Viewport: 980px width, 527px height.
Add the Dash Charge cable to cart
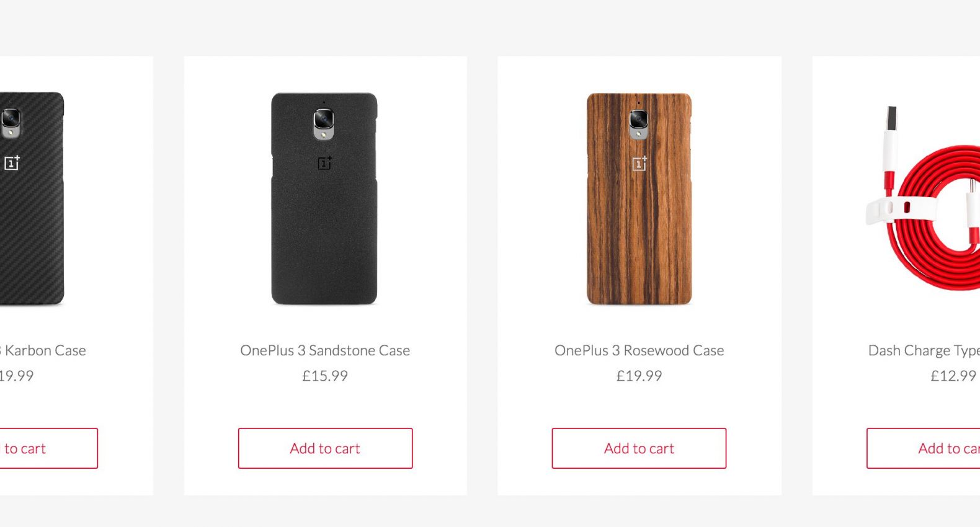point(923,448)
